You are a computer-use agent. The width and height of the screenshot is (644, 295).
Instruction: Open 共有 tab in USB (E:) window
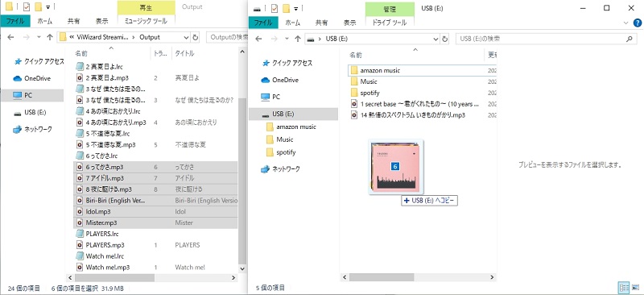coord(321,23)
